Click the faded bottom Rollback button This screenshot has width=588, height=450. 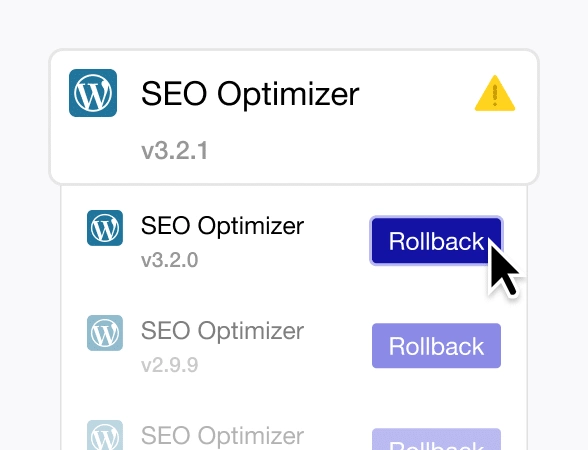click(x=436, y=439)
